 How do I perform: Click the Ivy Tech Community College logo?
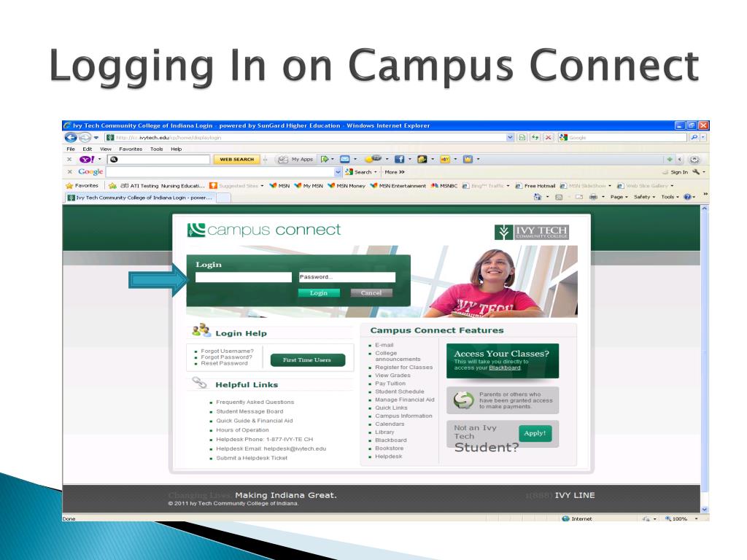pyautogui.click(x=530, y=232)
